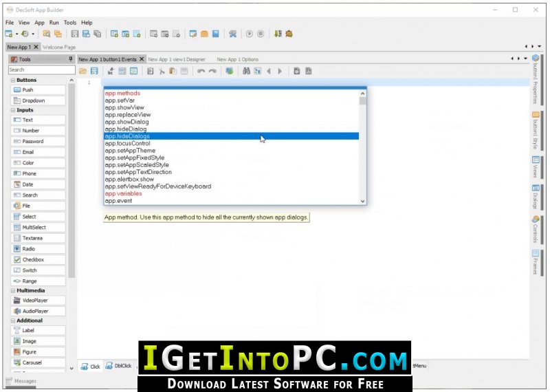The height and width of the screenshot is (392, 550).
Task: Open the dropdown arrow beside recent apps icon
Action: [x=33, y=34]
